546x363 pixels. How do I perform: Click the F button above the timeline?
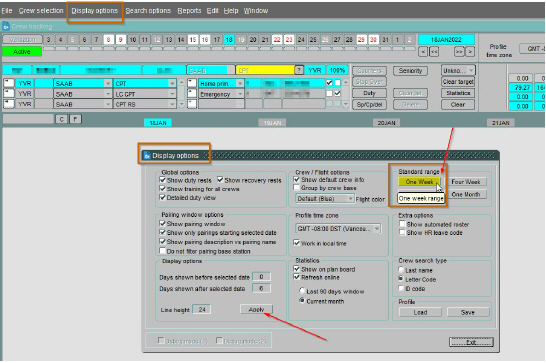pyautogui.click(x=76, y=119)
